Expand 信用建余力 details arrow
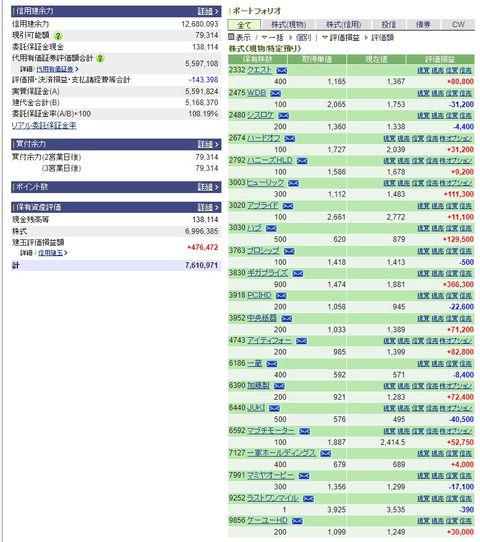This screenshot has height=542, width=480. tap(209, 11)
